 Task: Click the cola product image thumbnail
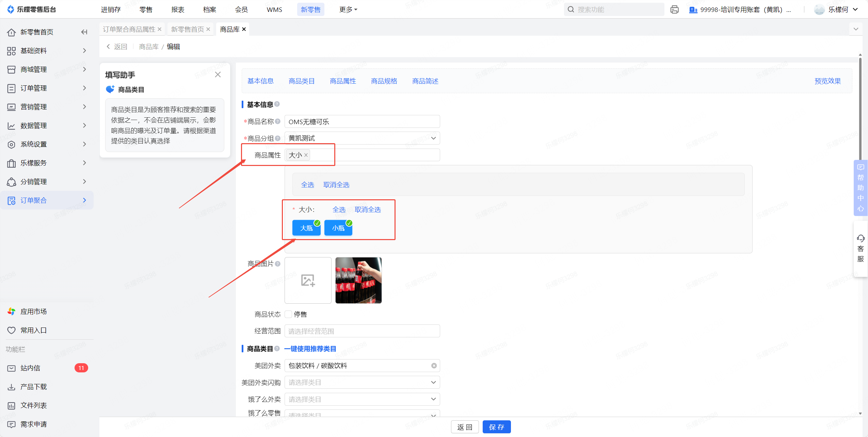pos(358,280)
